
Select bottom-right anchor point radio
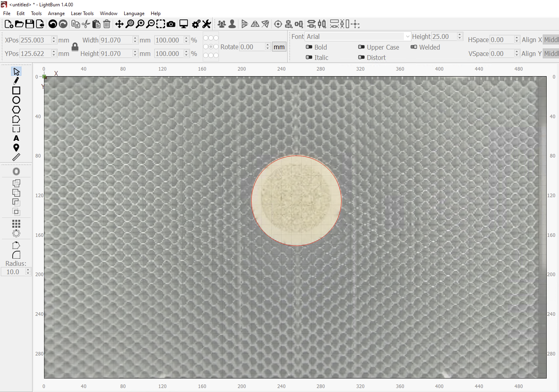(216, 55)
